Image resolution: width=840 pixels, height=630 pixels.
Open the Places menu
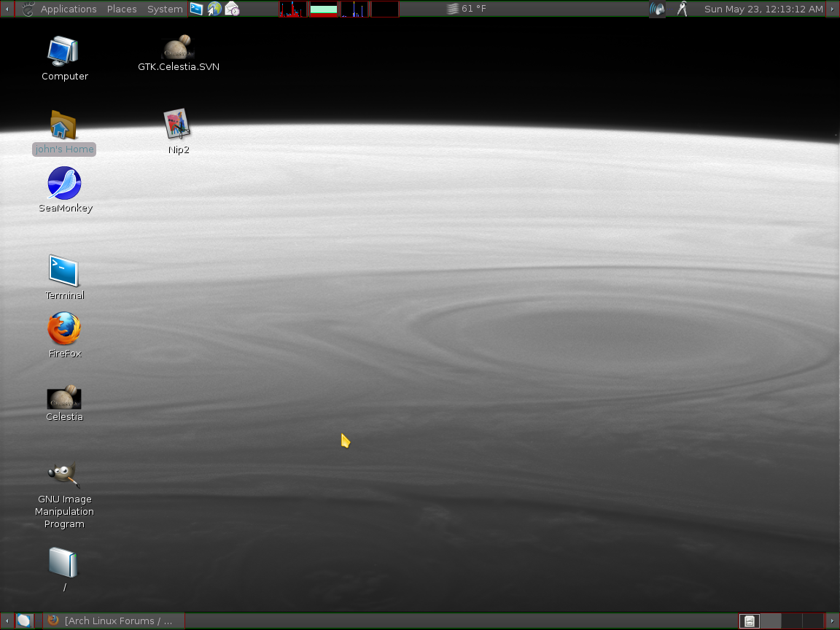[x=122, y=9]
